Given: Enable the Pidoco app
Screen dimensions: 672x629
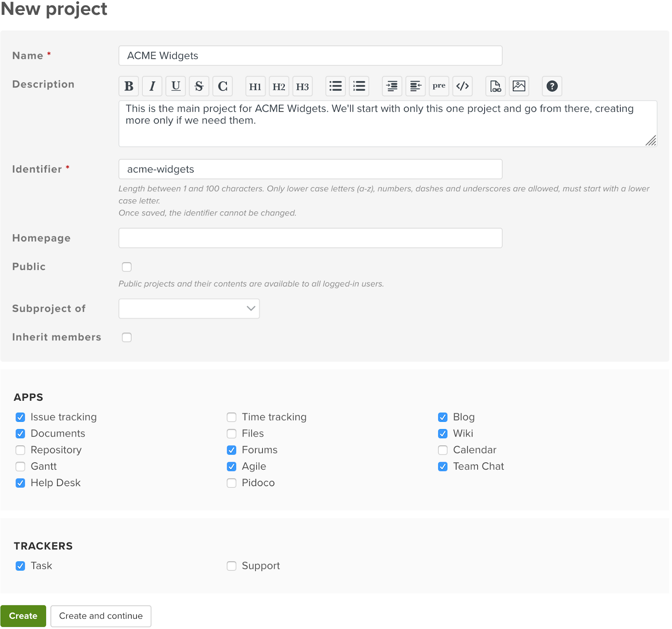Looking at the screenshot, I should [231, 483].
